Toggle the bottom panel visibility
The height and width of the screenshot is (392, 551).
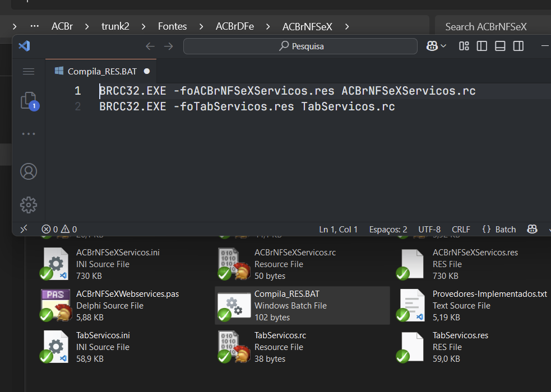tap(500, 46)
